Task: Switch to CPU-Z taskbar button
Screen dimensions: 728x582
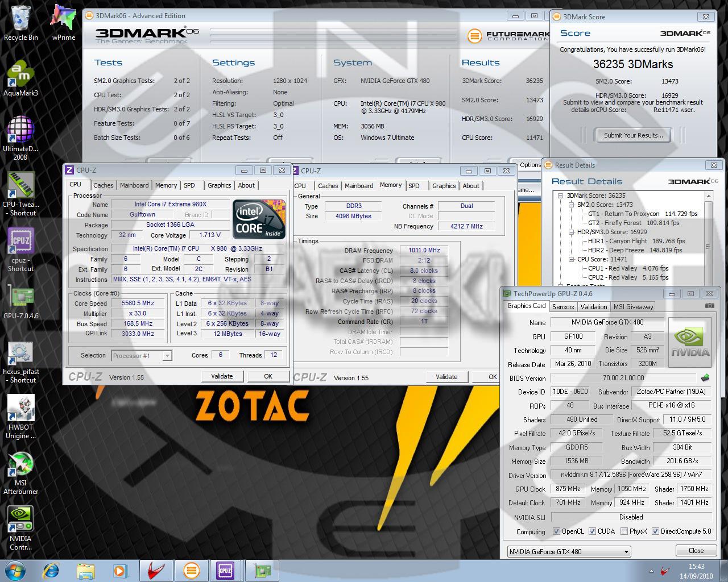Action: [226, 570]
